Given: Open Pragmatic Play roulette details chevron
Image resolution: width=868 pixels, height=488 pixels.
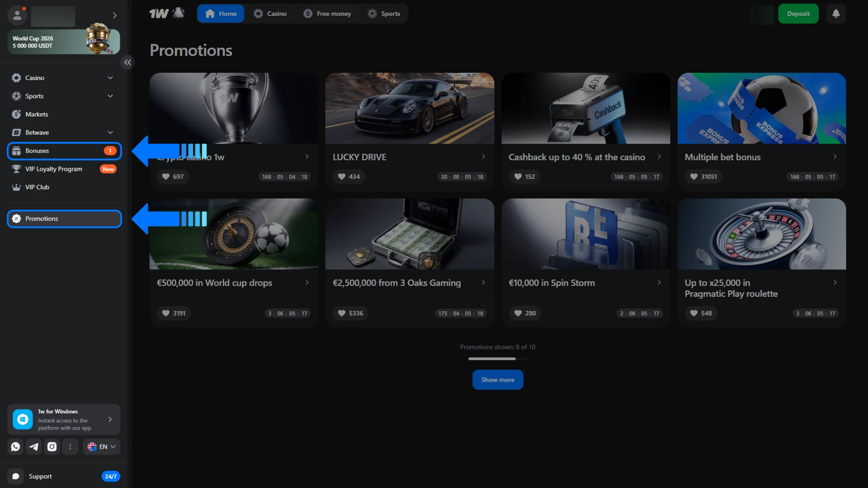Looking at the screenshot, I should click(835, 282).
